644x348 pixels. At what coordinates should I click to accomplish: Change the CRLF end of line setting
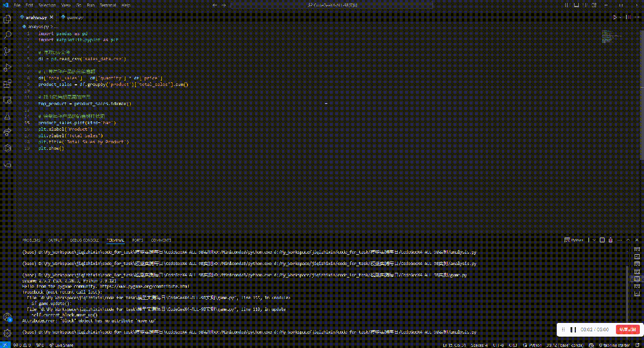click(513, 345)
